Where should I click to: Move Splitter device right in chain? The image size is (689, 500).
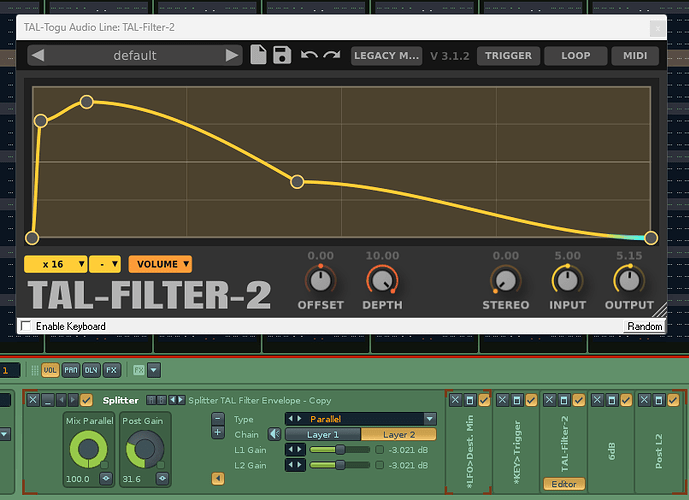(x=73, y=400)
